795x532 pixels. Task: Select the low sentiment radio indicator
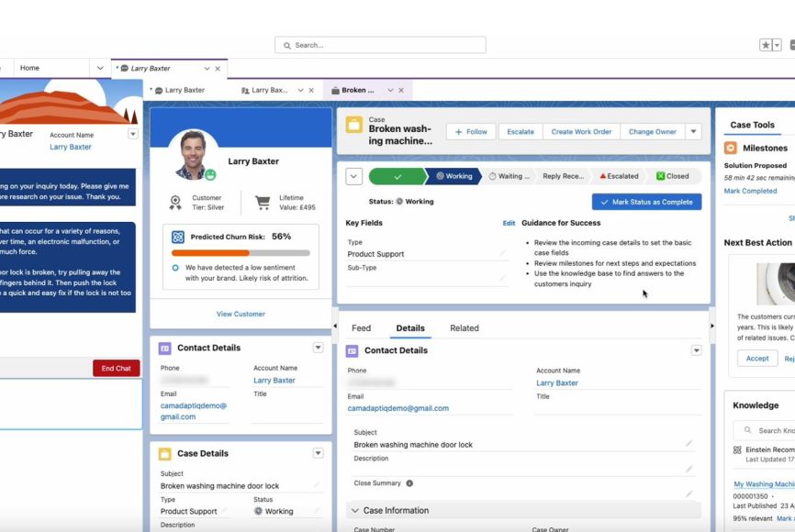point(175,268)
